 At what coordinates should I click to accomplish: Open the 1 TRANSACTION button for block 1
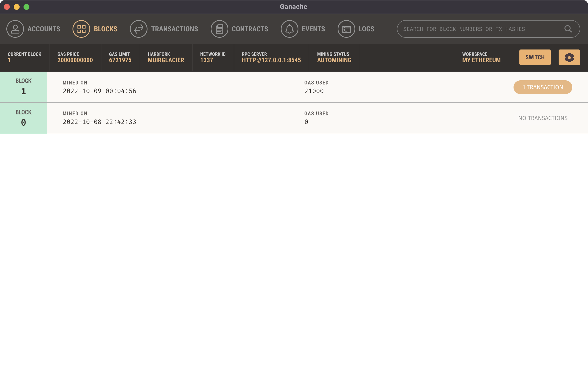pos(543,87)
